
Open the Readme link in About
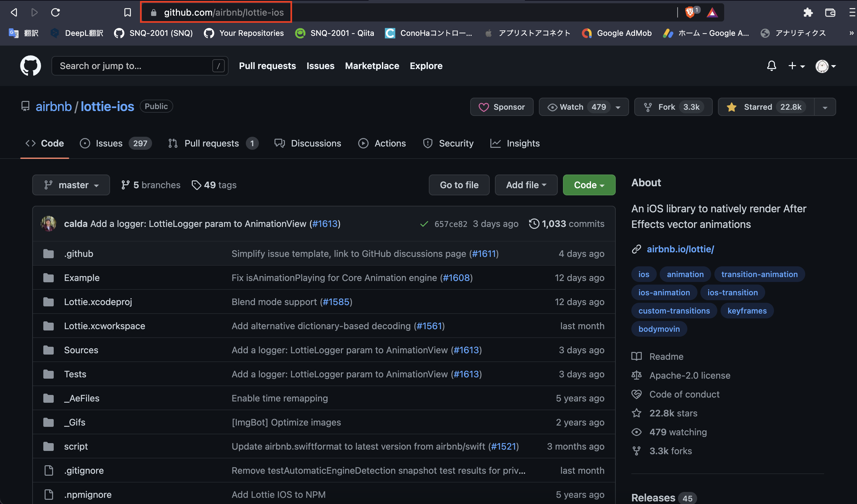pos(666,357)
